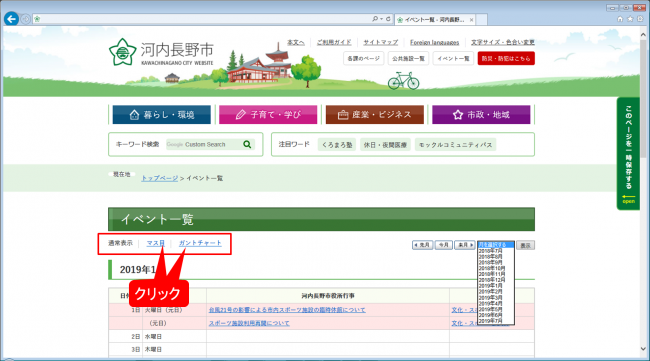The height and width of the screenshot is (361, 650).
Task: Click the Kawachinagano city logo emblem
Action: [122, 52]
